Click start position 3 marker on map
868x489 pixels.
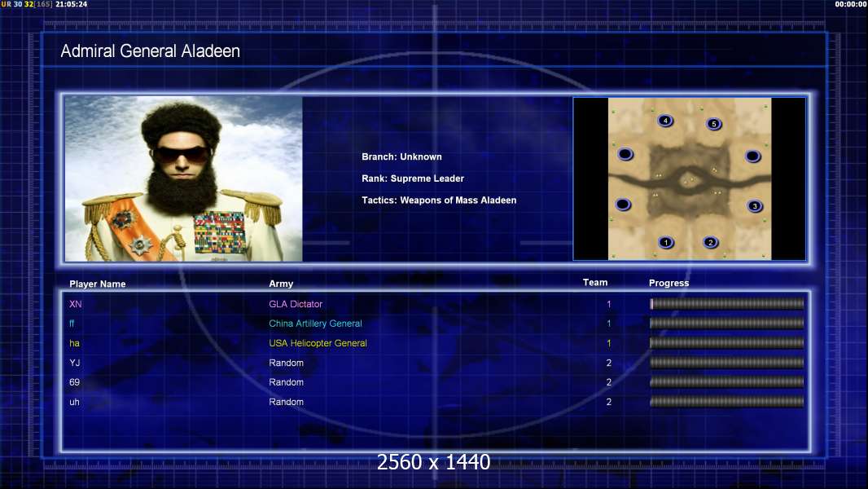(755, 206)
